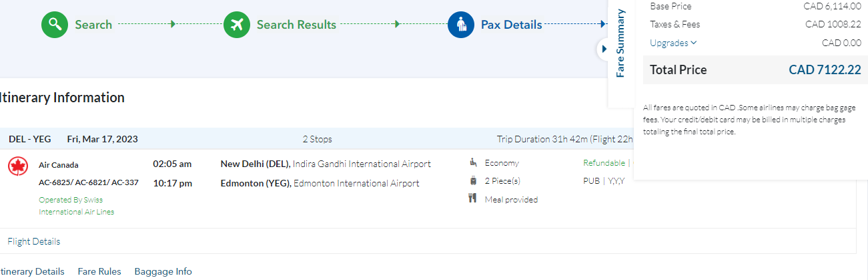Expand the Upgrades dropdown
Image resolution: width=868 pixels, height=280 pixels.
pos(673,43)
